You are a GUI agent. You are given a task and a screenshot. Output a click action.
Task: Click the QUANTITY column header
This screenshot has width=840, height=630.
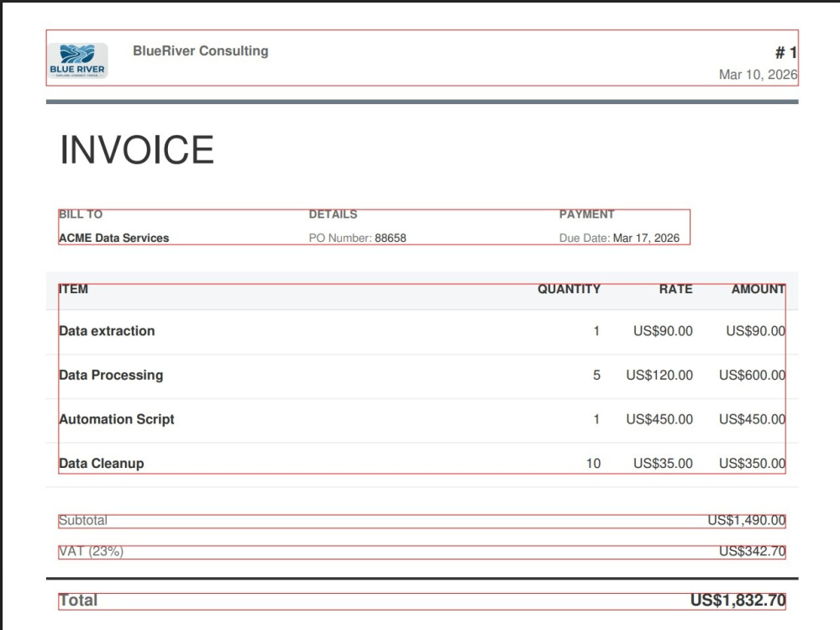click(x=569, y=289)
